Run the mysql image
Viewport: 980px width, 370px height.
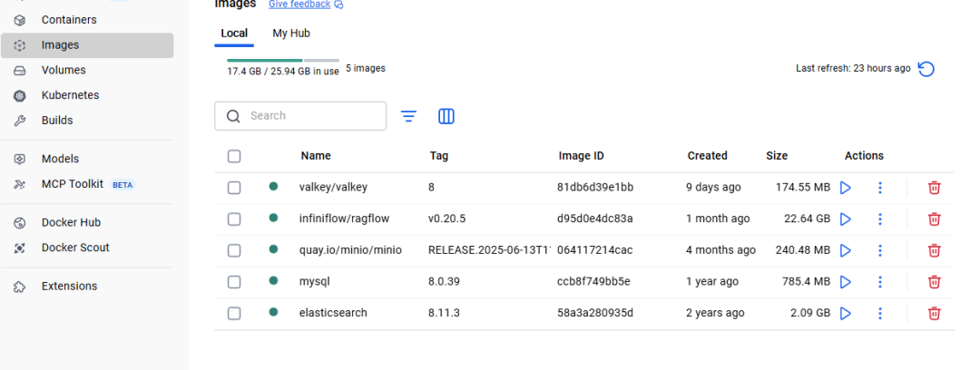[846, 282]
